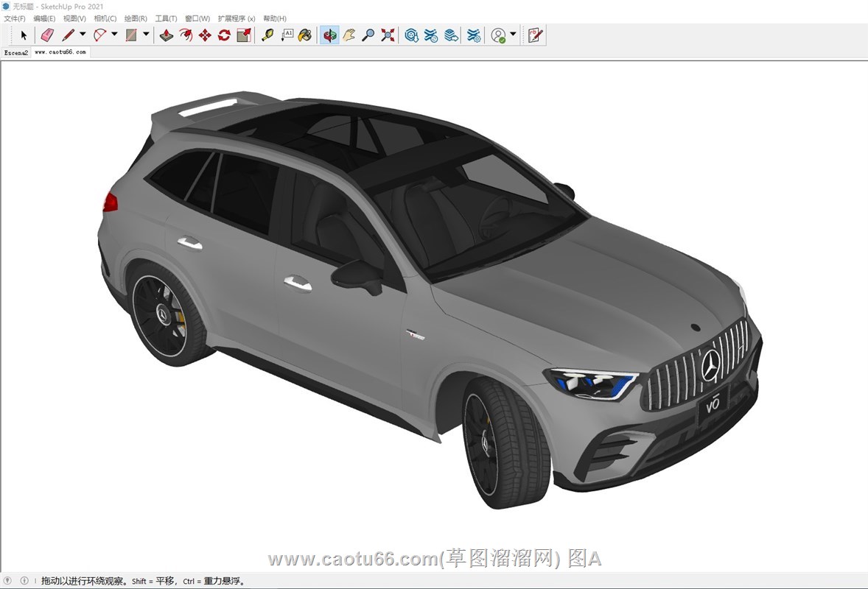The image size is (868, 589).
Task: Activate the Line pencil tool
Action: 68,35
